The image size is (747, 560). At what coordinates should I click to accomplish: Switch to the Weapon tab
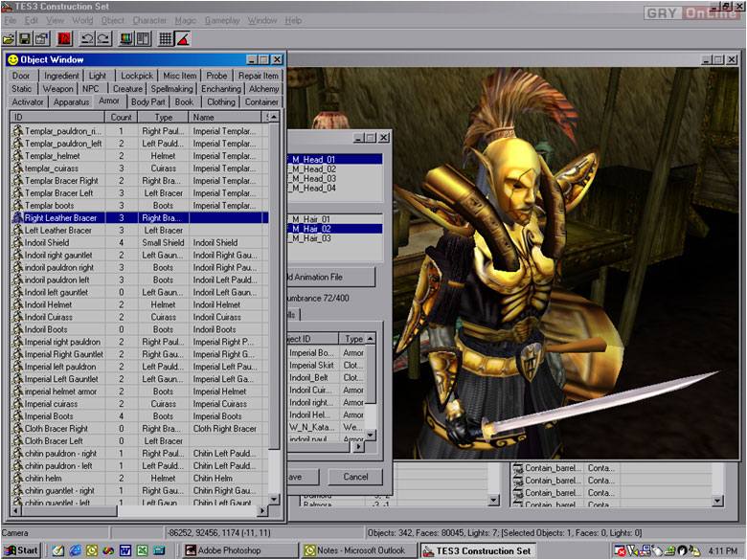tap(58, 89)
